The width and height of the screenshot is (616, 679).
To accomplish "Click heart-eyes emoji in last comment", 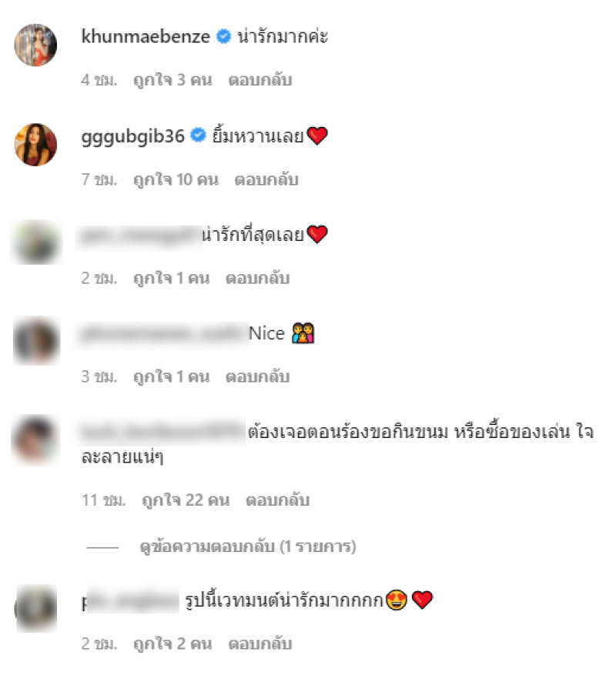I will [x=397, y=600].
